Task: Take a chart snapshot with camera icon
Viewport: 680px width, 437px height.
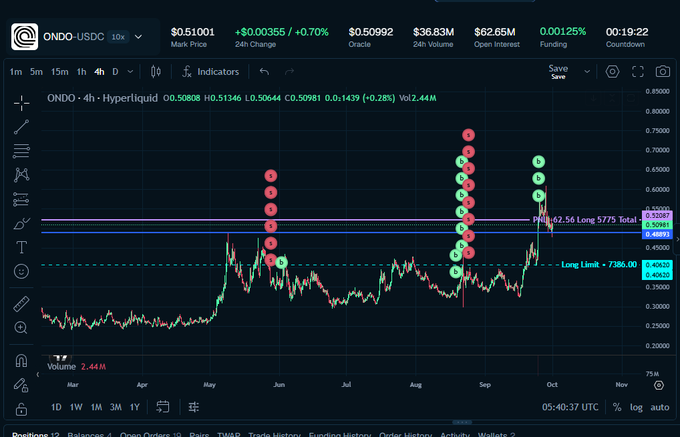Action: tap(663, 72)
